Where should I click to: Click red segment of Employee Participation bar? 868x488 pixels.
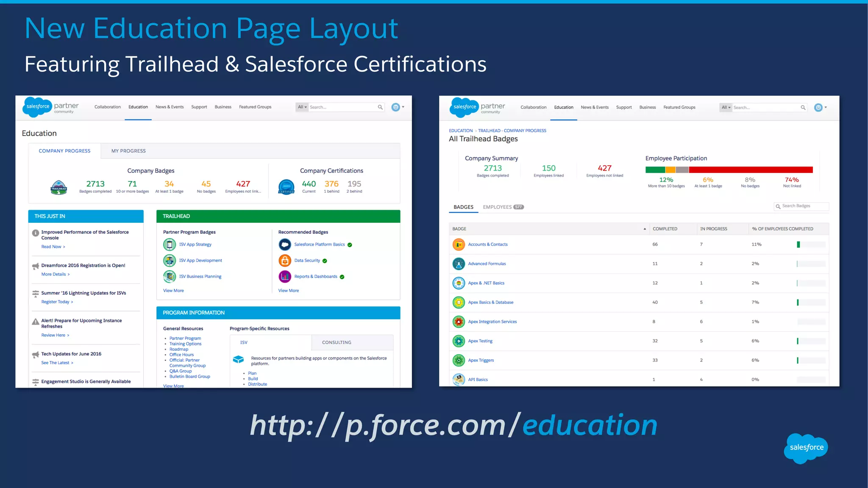[x=751, y=170]
